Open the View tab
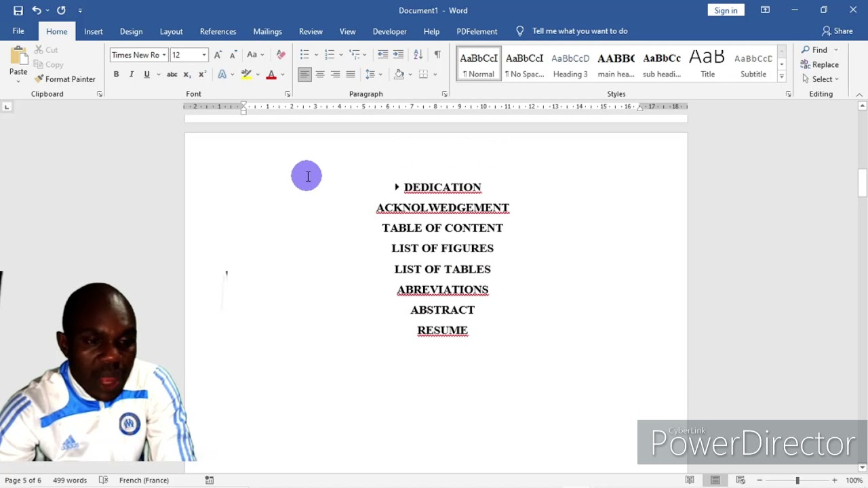The height and width of the screenshot is (488, 868). [347, 31]
